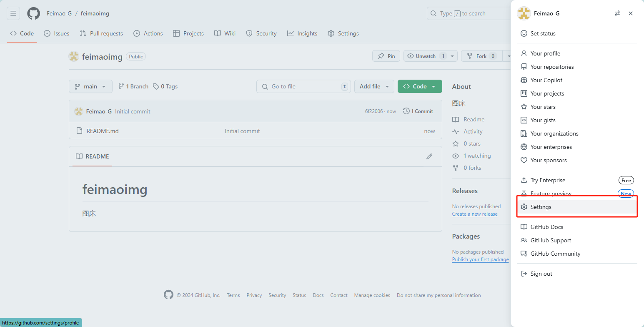Open Your Copilot menu entry
Screen dimensions: 644x327
point(577,80)
